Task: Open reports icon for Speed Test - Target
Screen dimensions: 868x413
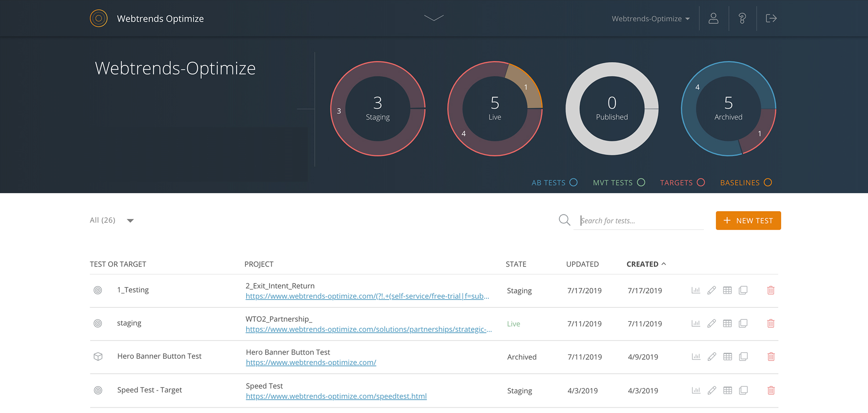Action: pos(696,391)
